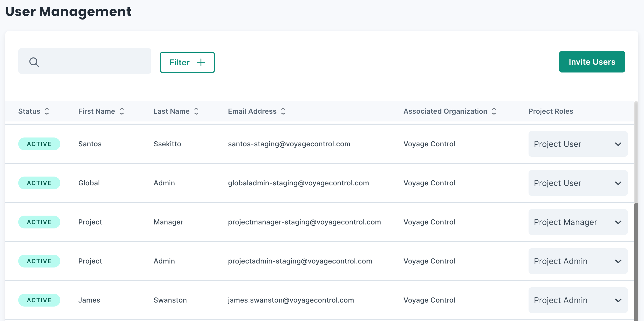644x321 pixels.
Task: Open the Filter options
Action: (187, 62)
